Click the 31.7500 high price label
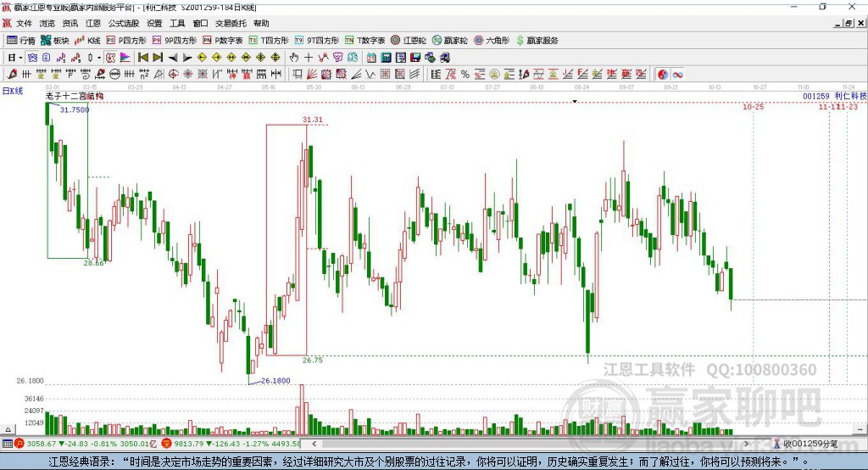 [x=75, y=109]
